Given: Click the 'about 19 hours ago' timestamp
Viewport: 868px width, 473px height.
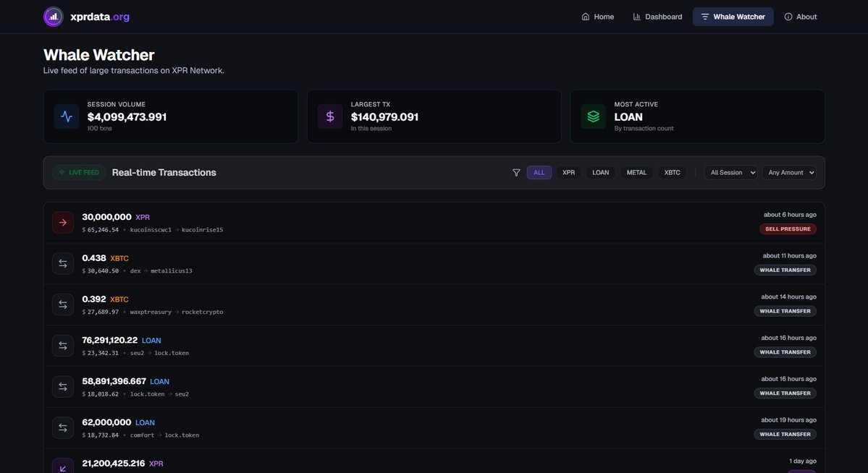Looking at the screenshot, I should click(789, 420).
